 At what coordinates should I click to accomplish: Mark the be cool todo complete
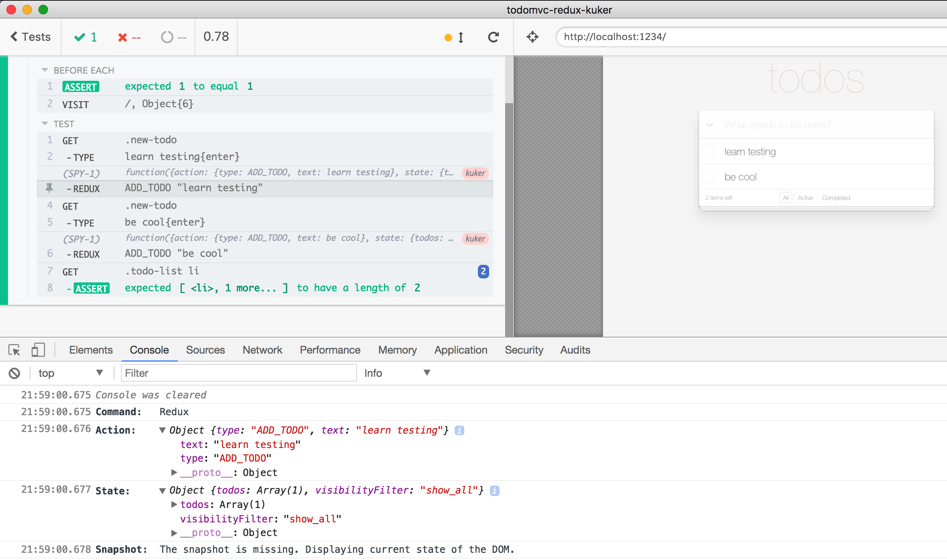point(709,177)
